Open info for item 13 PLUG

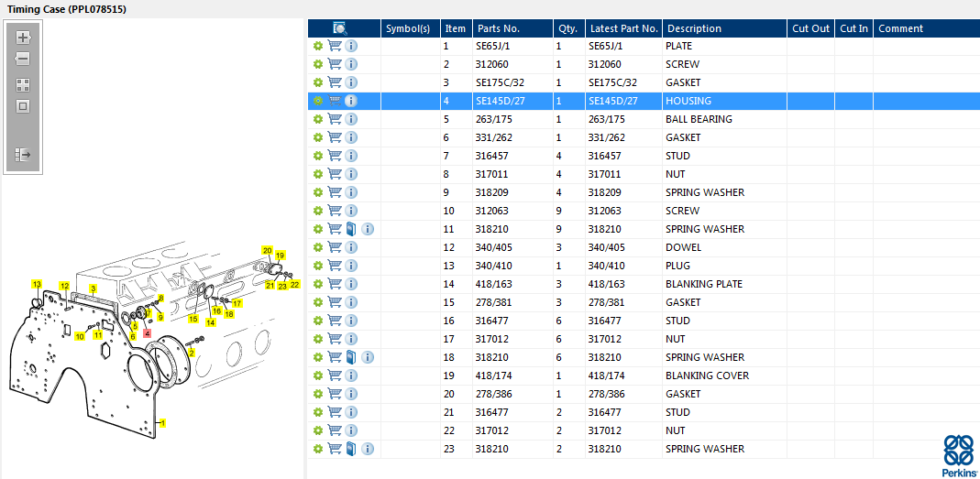pyautogui.click(x=351, y=266)
